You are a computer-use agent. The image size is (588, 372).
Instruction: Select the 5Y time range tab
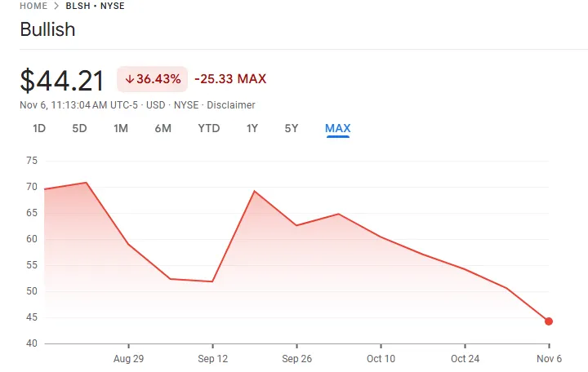coord(292,128)
